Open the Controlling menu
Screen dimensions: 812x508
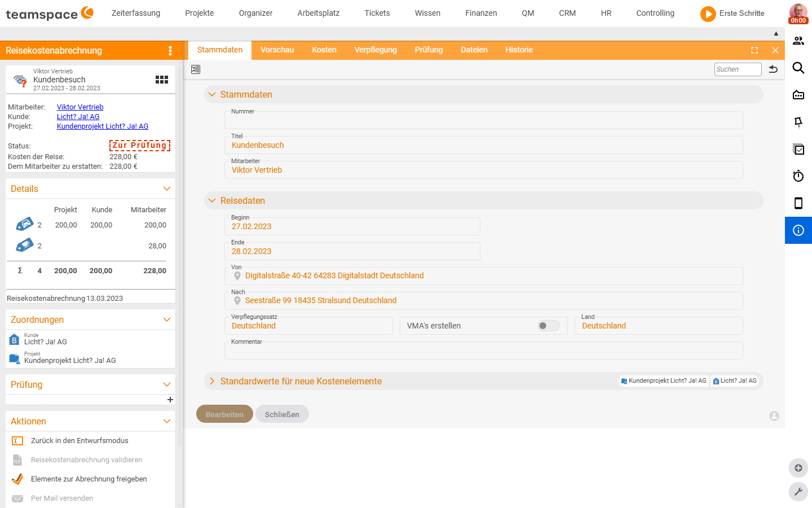pos(655,14)
